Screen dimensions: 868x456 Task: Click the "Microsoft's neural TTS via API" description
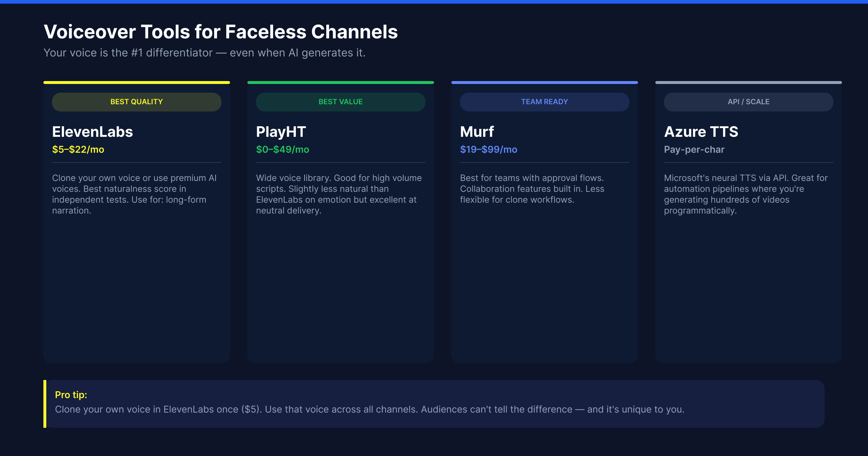click(x=746, y=194)
